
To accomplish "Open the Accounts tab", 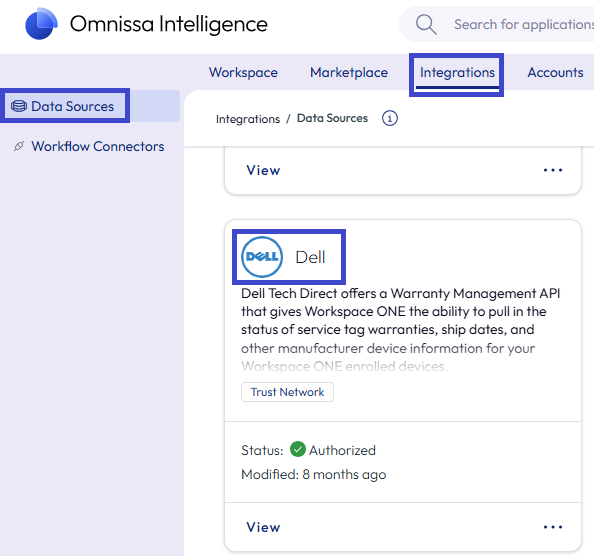I will [555, 72].
